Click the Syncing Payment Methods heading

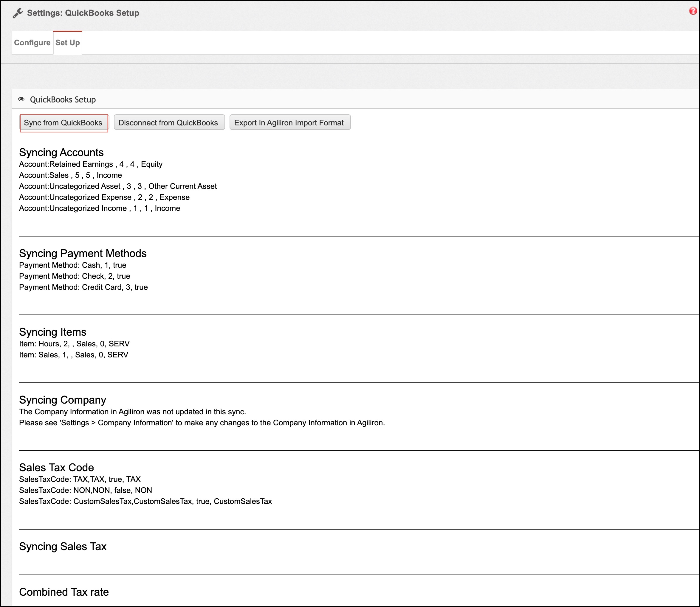pyautogui.click(x=83, y=253)
